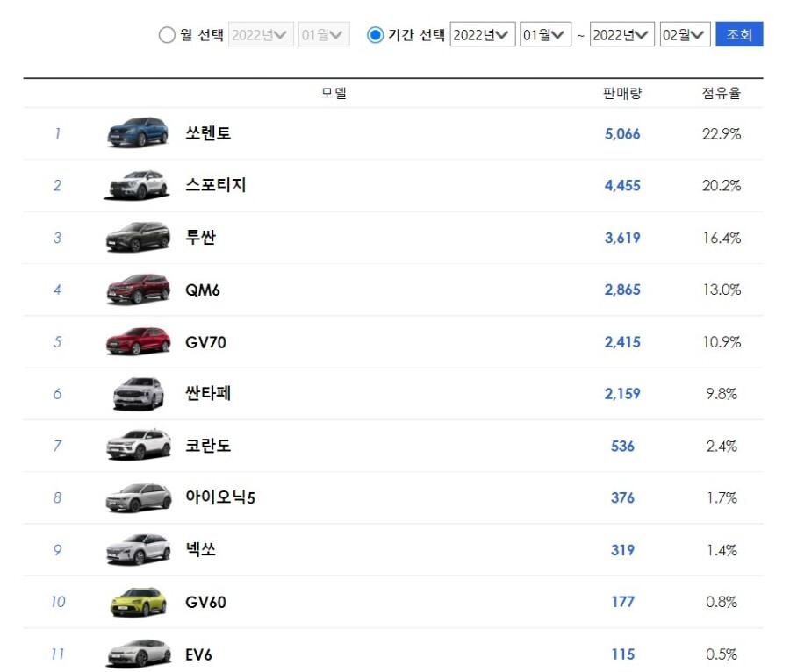Click the sales figure 5,066
Screen dimensions: 790x672
coord(622,134)
